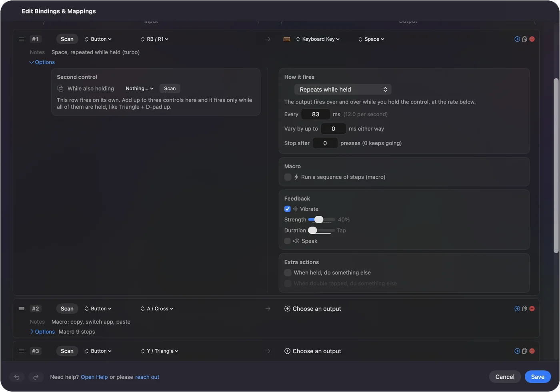
Task: Uncheck the Vibrate feedback checkbox
Action: point(288,209)
